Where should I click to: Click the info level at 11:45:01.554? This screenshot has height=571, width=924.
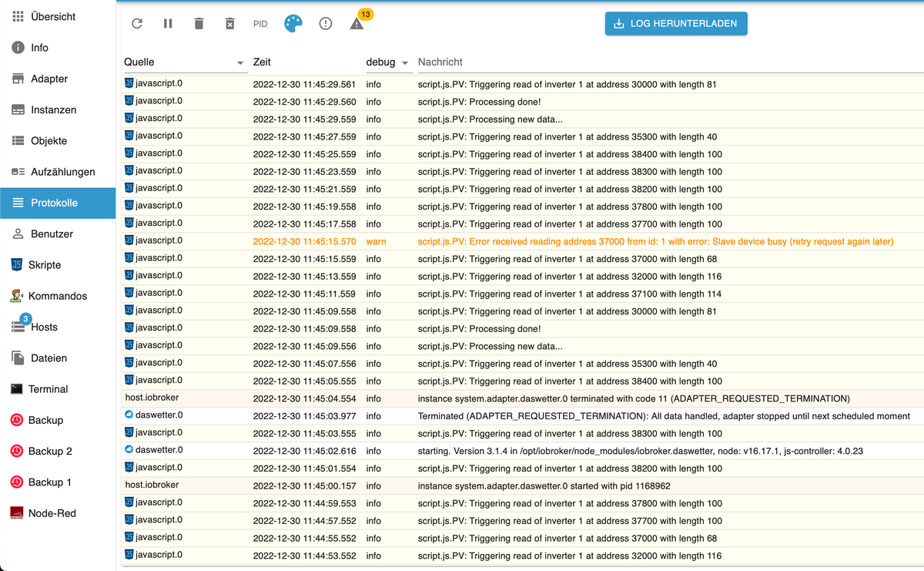373,469
